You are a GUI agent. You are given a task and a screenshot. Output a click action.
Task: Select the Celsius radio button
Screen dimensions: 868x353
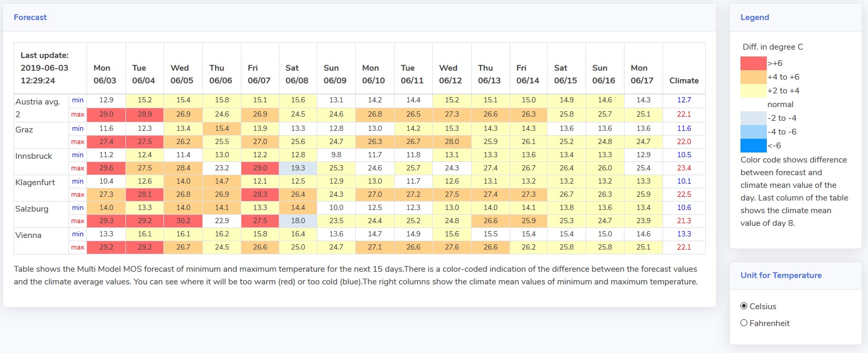(744, 306)
